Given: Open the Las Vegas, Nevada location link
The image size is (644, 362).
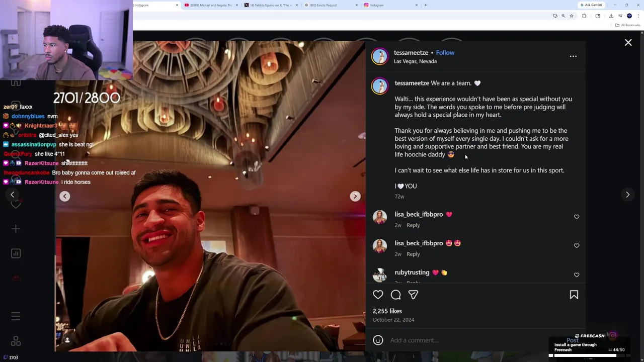Looking at the screenshot, I should (415, 61).
